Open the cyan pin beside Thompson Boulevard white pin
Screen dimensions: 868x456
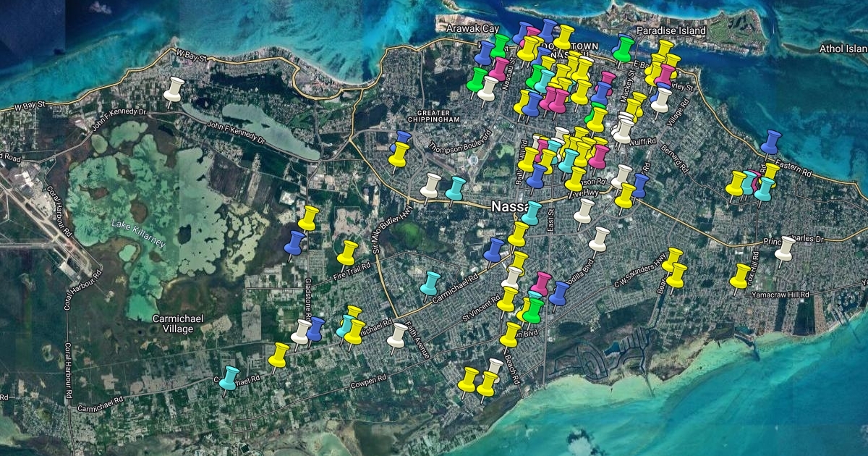pos(455,188)
